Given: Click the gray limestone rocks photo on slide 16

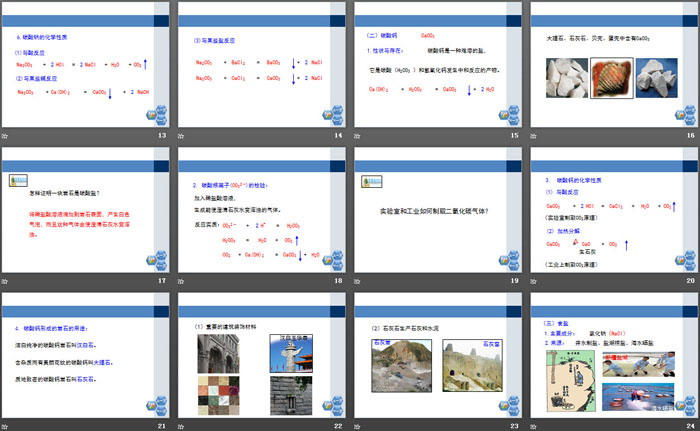Looking at the screenshot, I should (657, 78).
